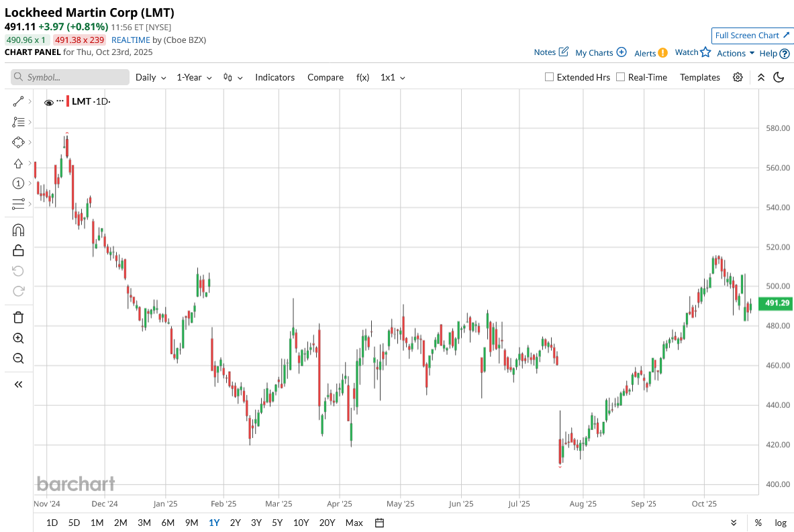
Task: Select the 5D range
Action: 74,523
